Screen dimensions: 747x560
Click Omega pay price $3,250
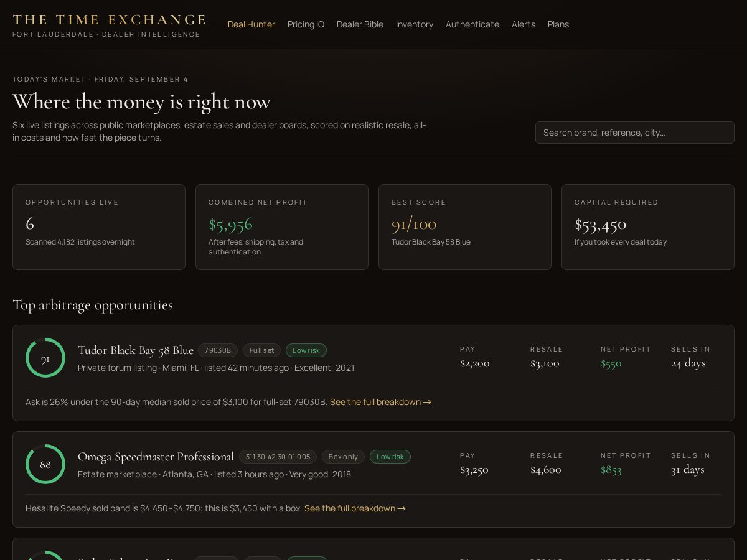tap(474, 470)
